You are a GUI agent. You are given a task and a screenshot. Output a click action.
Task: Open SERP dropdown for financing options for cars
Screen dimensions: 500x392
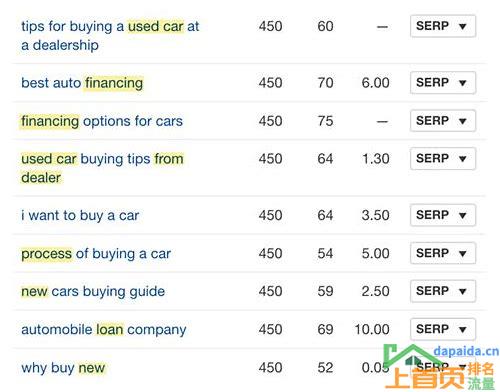pyautogui.click(x=443, y=121)
